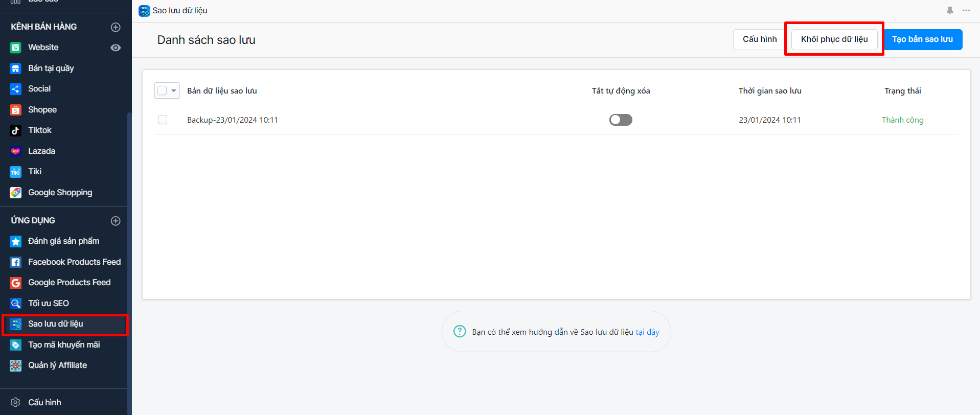Screen dimensions: 980x415
Task: Click the Social share icon
Action: (16, 89)
